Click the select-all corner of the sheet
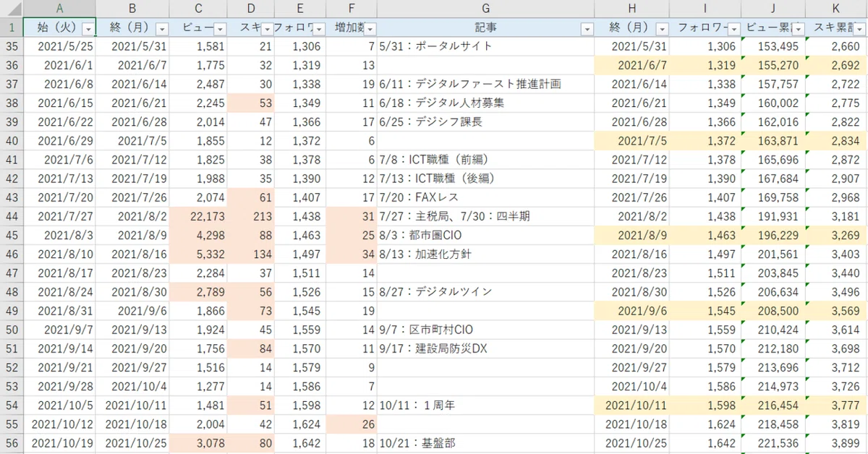Image resolution: width=868 pixels, height=454 pixels. click(x=11, y=9)
